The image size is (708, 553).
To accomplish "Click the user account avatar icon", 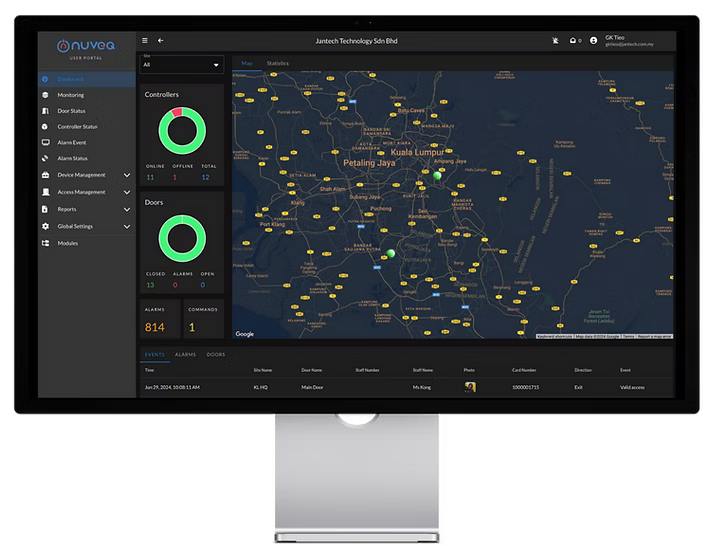I will [x=594, y=41].
